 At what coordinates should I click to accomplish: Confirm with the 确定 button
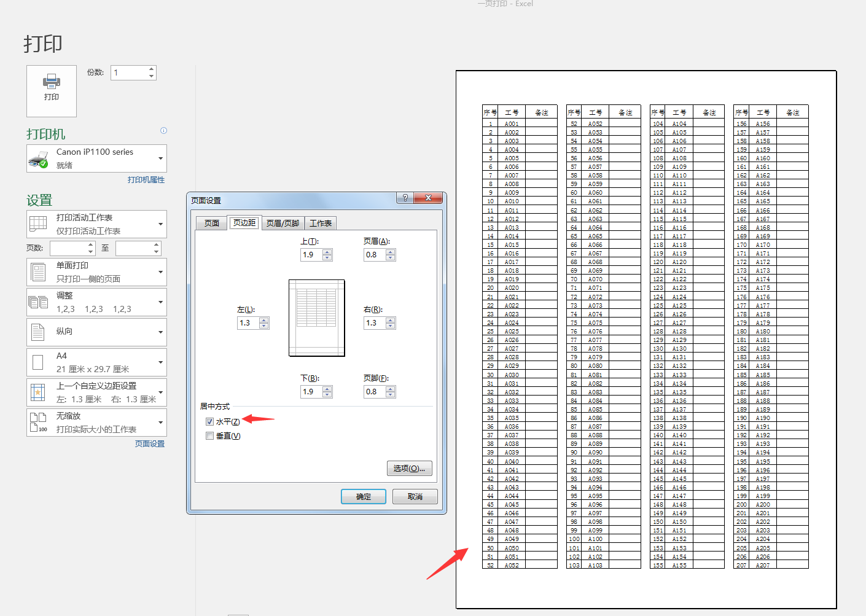point(364,497)
